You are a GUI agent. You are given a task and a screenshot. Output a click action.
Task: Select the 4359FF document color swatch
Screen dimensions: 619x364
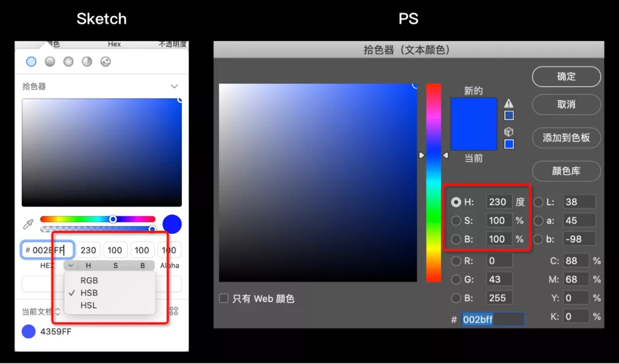[29, 332]
